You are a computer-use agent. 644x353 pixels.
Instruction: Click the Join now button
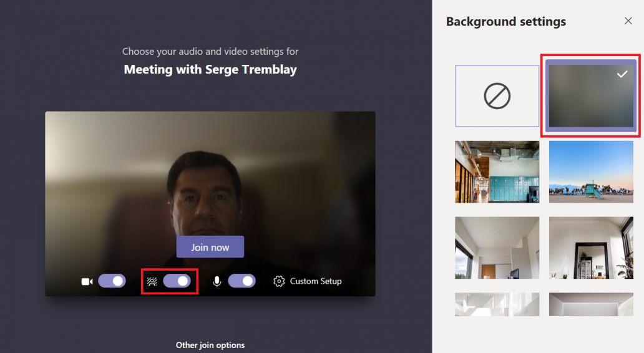pyautogui.click(x=210, y=247)
